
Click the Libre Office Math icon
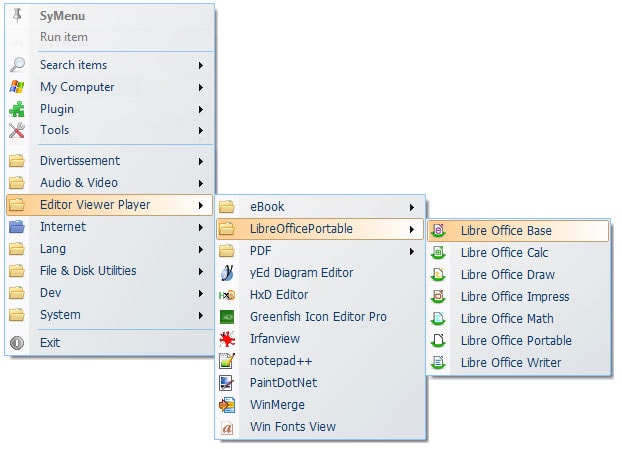pyautogui.click(x=438, y=319)
